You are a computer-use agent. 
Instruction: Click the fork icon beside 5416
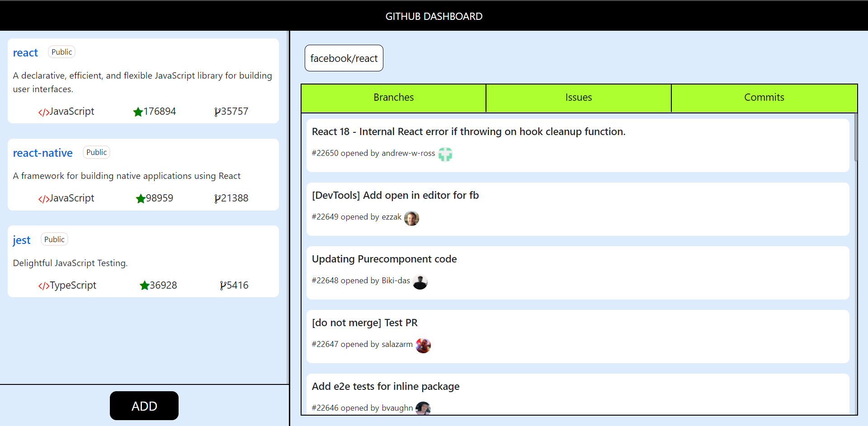tap(223, 286)
